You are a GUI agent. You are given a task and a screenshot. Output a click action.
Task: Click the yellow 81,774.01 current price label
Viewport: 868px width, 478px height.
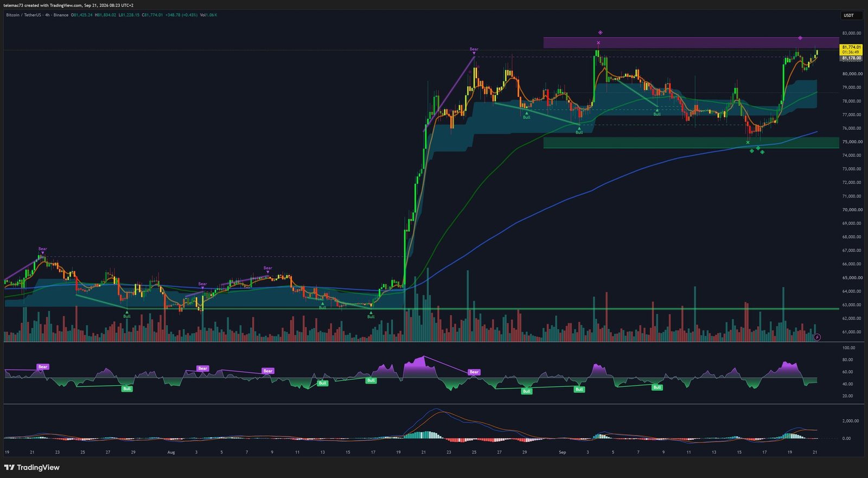[x=851, y=49]
